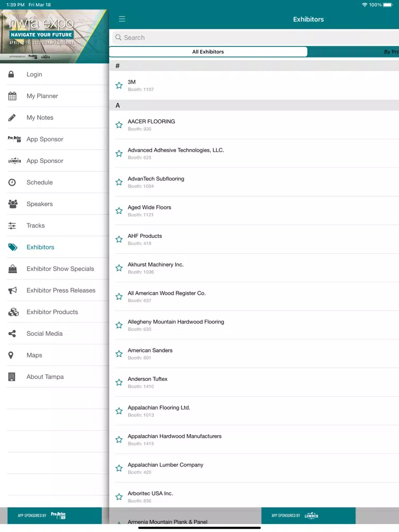The image size is (399, 532).
Task: Open Exhibitor Press Releases
Action: pyautogui.click(x=54, y=290)
